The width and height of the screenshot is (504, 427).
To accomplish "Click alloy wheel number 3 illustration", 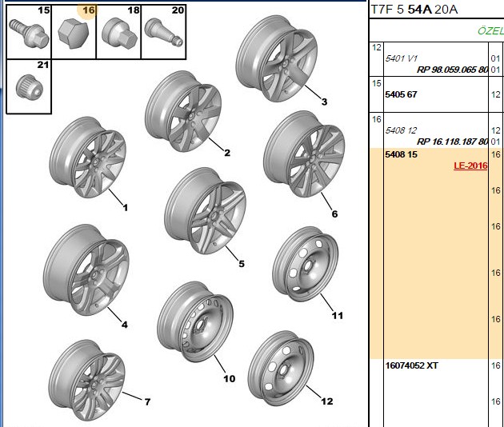I will pyautogui.click(x=277, y=58).
